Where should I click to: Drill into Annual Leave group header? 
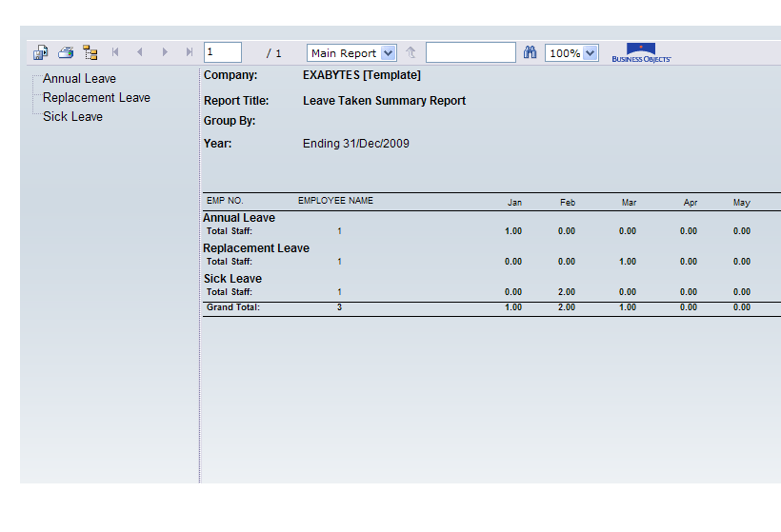239,218
